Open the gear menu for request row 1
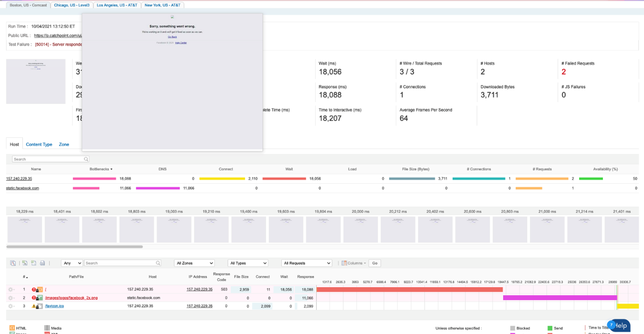Screen dimensions: 644x334 (11, 289)
